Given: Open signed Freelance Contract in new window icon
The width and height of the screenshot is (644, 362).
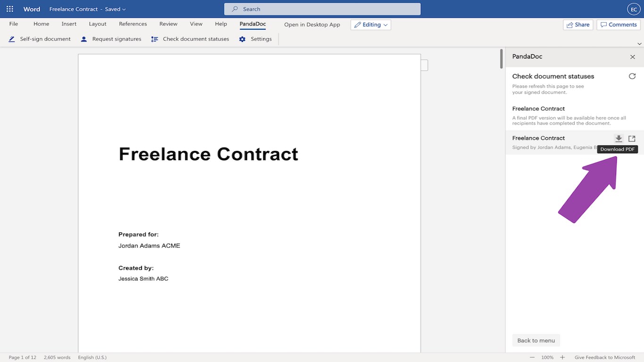Looking at the screenshot, I should 632,139.
